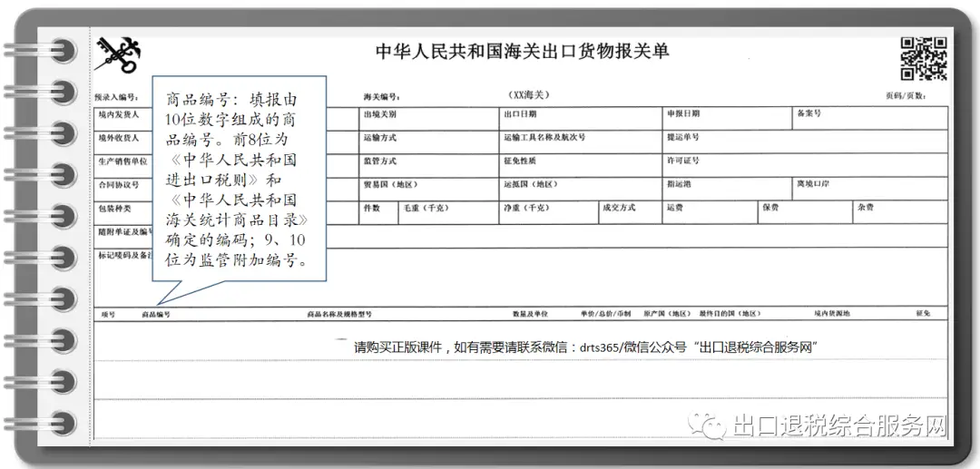Click the 商品编号 column header
This screenshot has width=980, height=469.
[156, 314]
